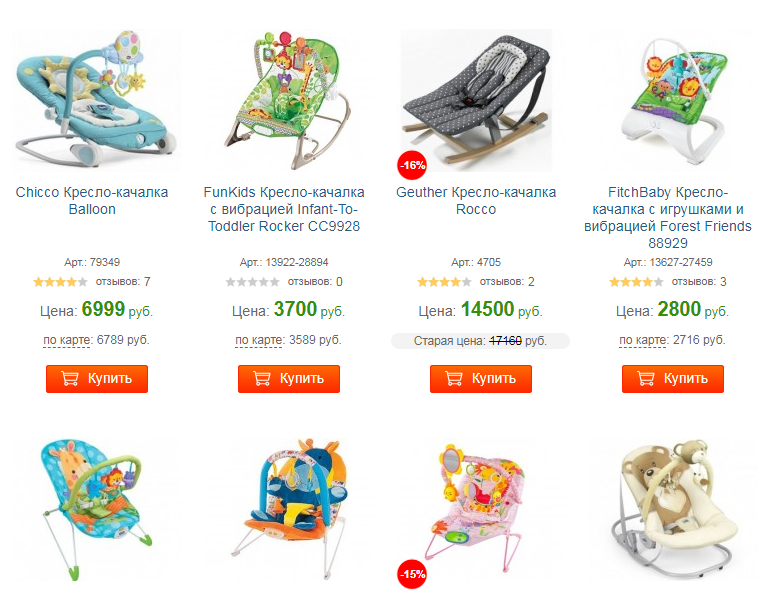Open the gray polka-dot Geuther Rocco photo
The height and width of the screenshot is (591, 780).
(x=476, y=99)
